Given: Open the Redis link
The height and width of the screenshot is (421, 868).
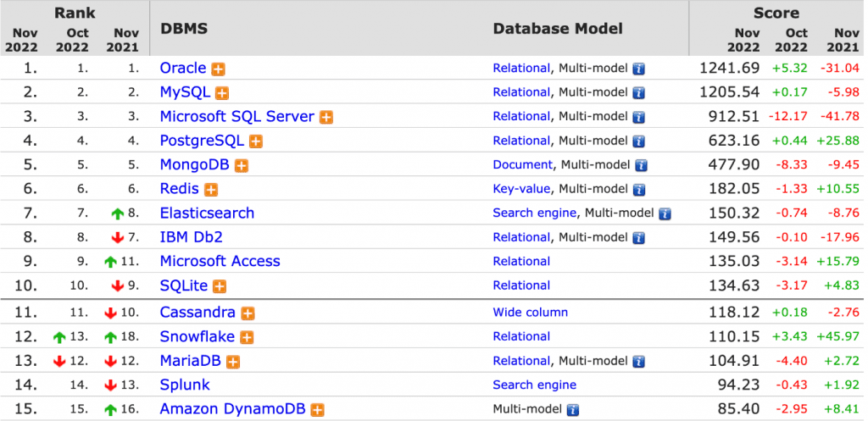Looking at the screenshot, I should [180, 189].
